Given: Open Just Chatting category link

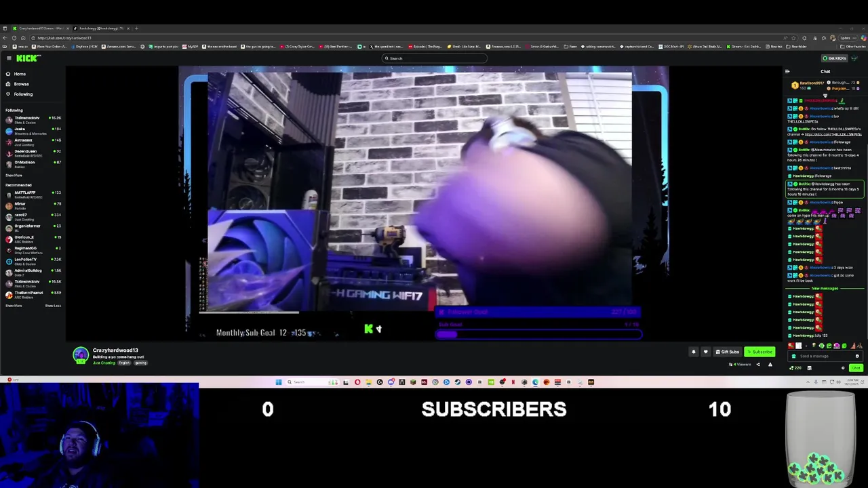Looking at the screenshot, I should tap(104, 363).
